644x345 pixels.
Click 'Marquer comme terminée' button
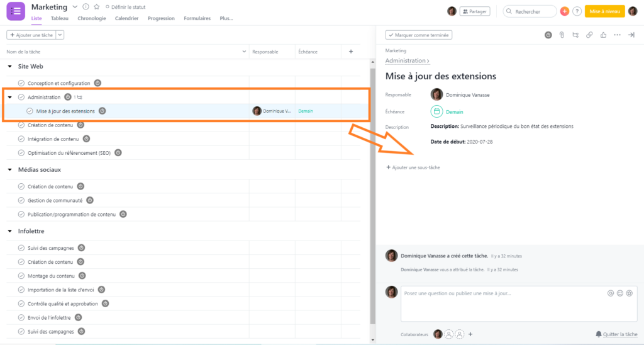[419, 35]
